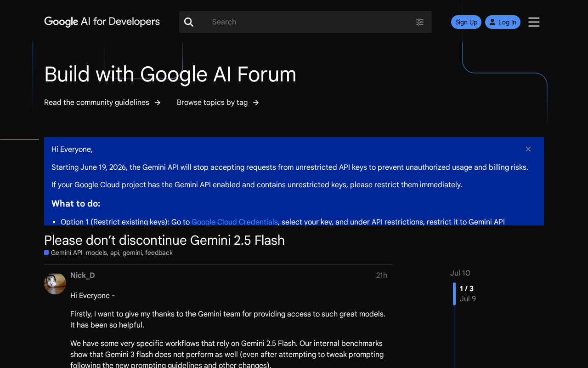Click the 21h post timestamp
Screen dimensions: 588x368
[382, 275]
